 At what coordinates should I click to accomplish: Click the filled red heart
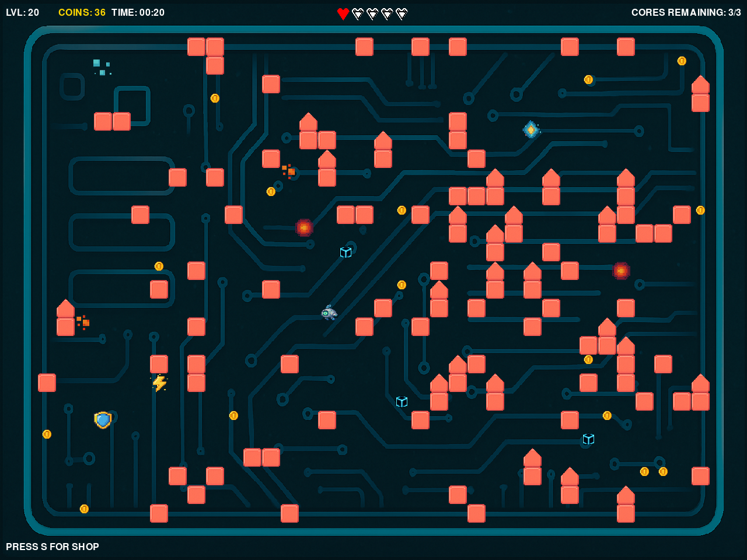pyautogui.click(x=343, y=13)
